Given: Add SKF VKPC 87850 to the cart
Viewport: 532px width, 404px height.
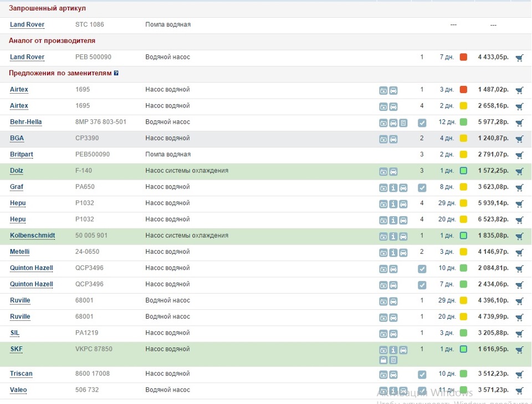Looking at the screenshot, I should point(519,350).
